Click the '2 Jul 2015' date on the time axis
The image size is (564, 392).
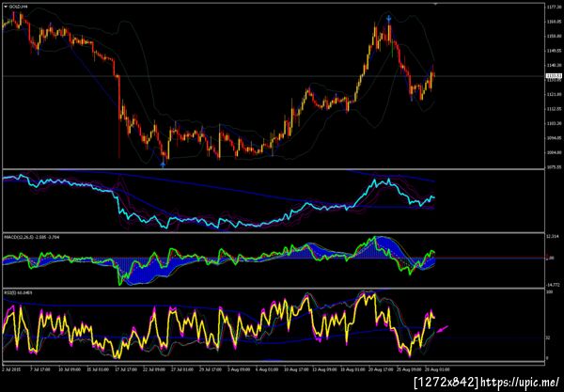tap(9, 369)
